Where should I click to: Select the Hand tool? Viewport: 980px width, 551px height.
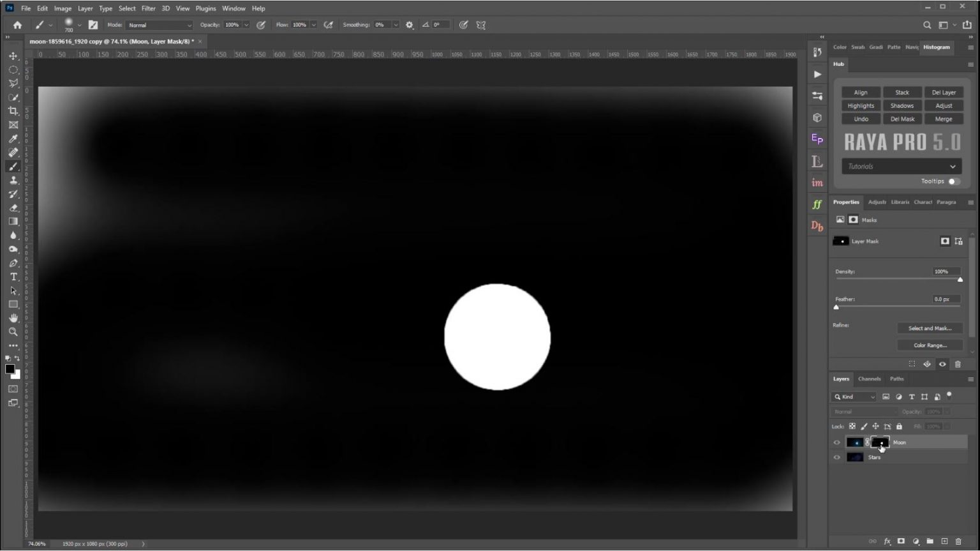(x=12, y=317)
